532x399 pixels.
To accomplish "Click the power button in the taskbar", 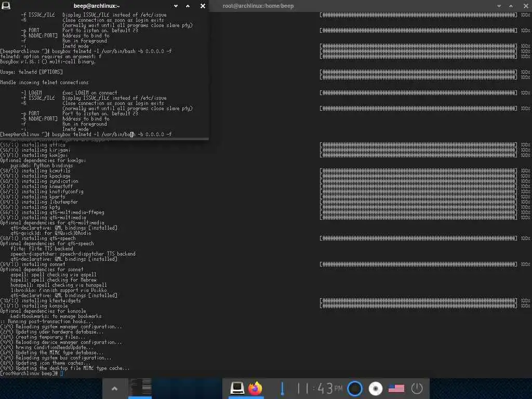I will tap(417, 388).
